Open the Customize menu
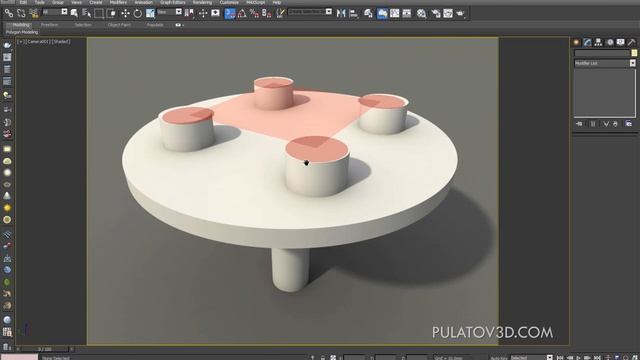The image size is (640, 360). [x=229, y=2]
